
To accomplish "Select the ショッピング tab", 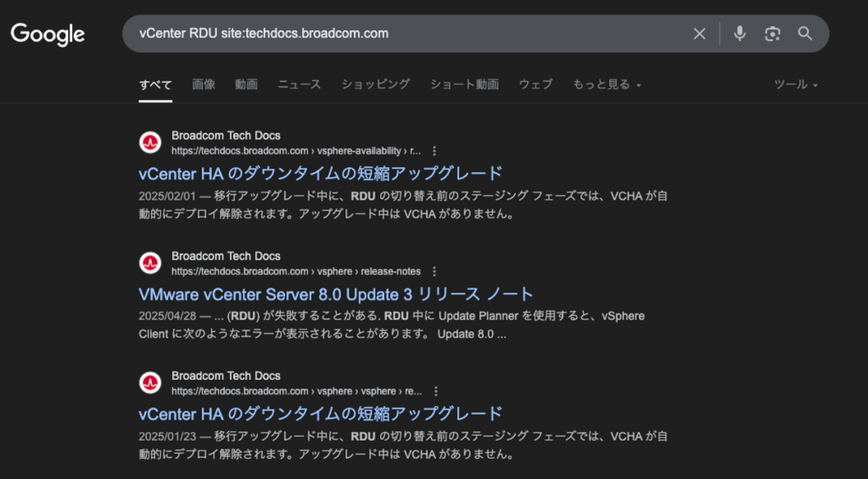I will point(375,85).
